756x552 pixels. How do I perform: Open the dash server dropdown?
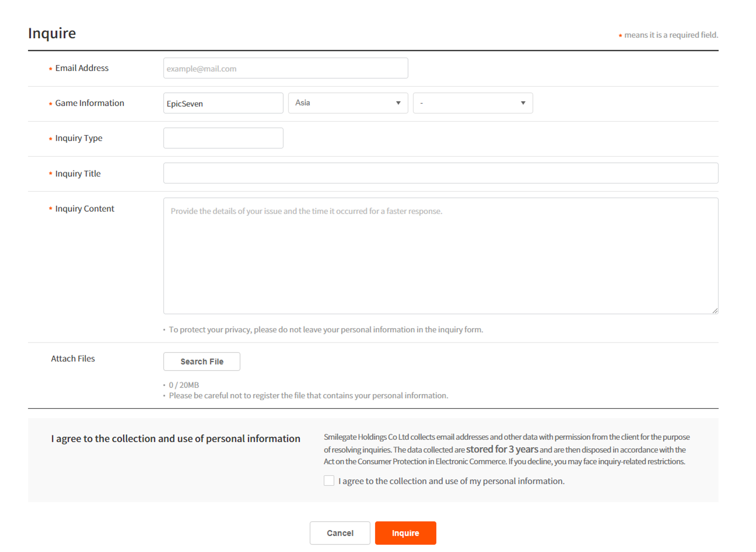pos(472,103)
